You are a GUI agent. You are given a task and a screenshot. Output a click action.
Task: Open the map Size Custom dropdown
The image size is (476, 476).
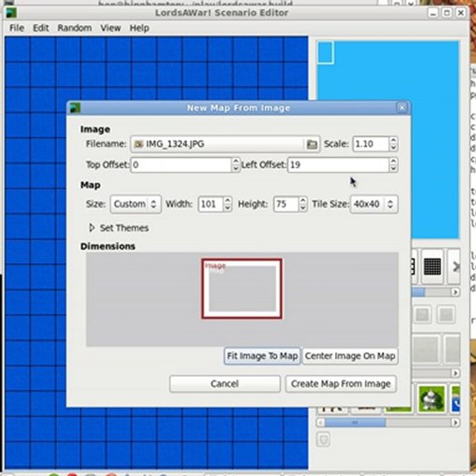click(x=136, y=204)
